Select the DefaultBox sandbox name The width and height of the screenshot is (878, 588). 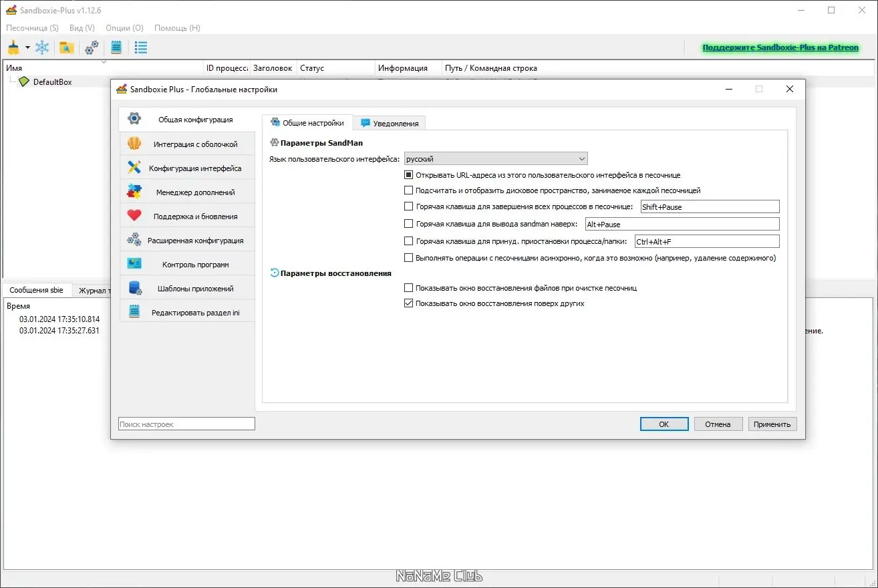click(x=52, y=82)
